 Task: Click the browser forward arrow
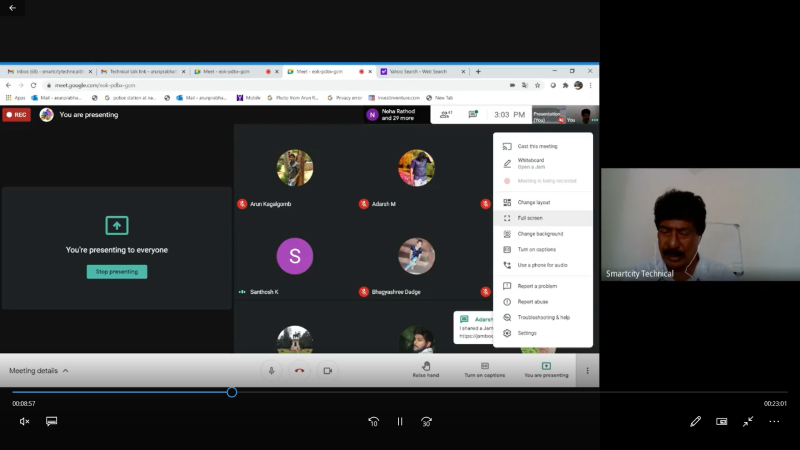coord(21,85)
